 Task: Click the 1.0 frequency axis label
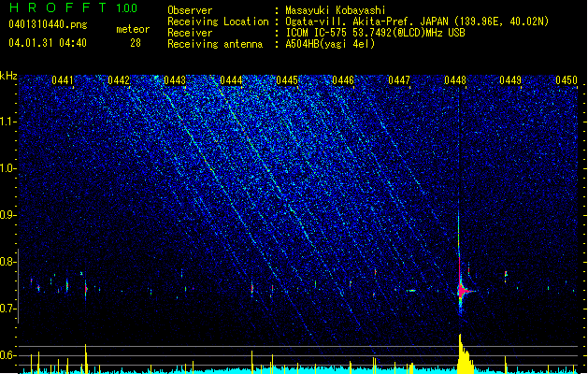(x=7, y=168)
